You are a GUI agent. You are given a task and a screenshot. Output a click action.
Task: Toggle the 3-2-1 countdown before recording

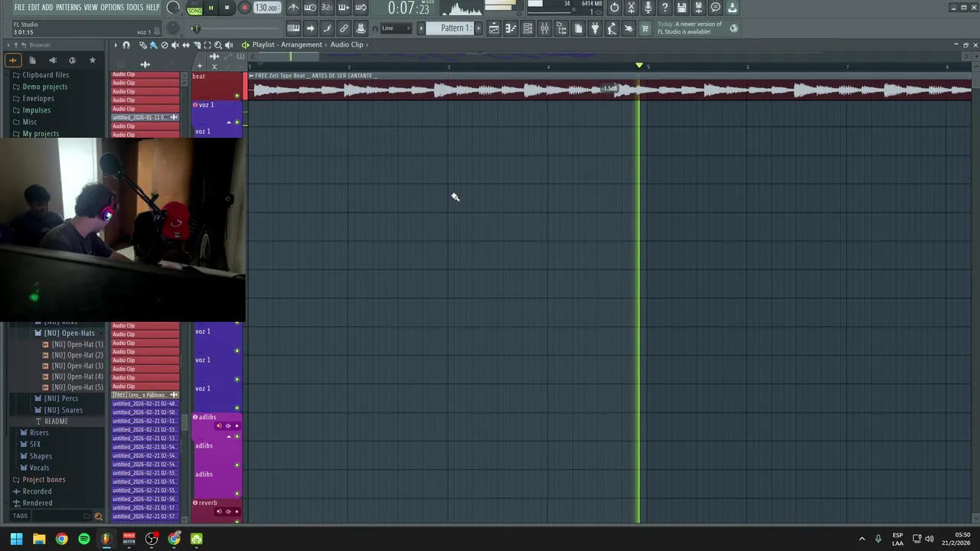click(327, 8)
